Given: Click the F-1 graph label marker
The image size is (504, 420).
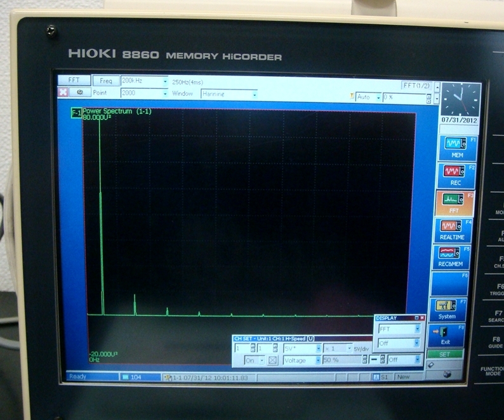Looking at the screenshot, I should coord(76,113).
